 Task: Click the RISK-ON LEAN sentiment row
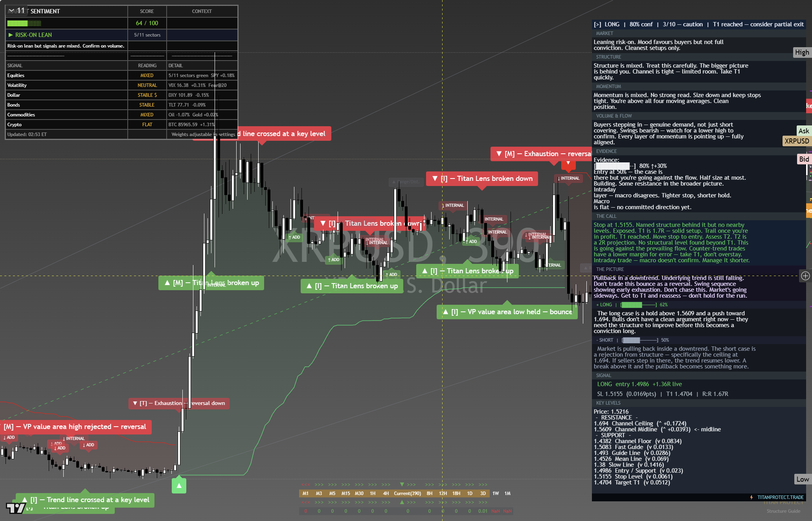tap(121, 35)
